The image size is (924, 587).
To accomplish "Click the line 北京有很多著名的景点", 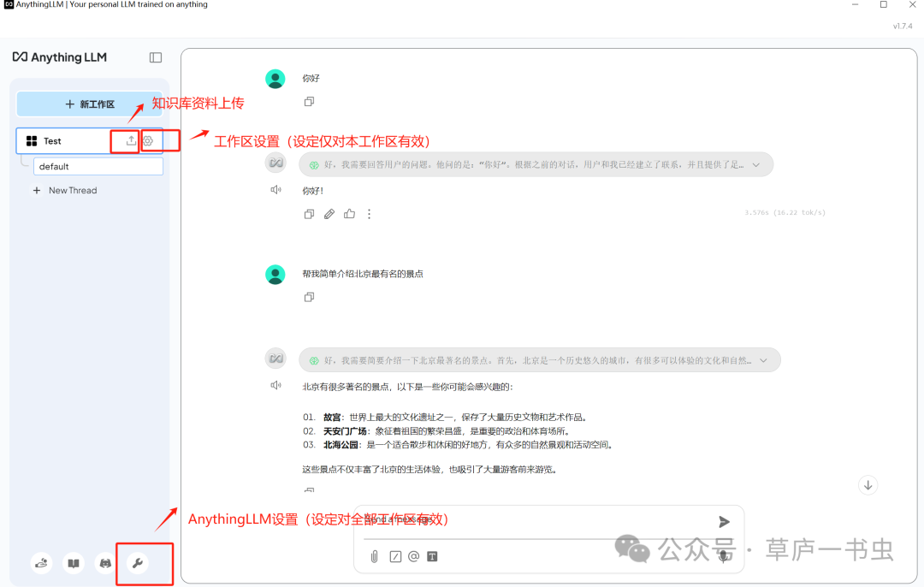I will pyautogui.click(x=408, y=388).
